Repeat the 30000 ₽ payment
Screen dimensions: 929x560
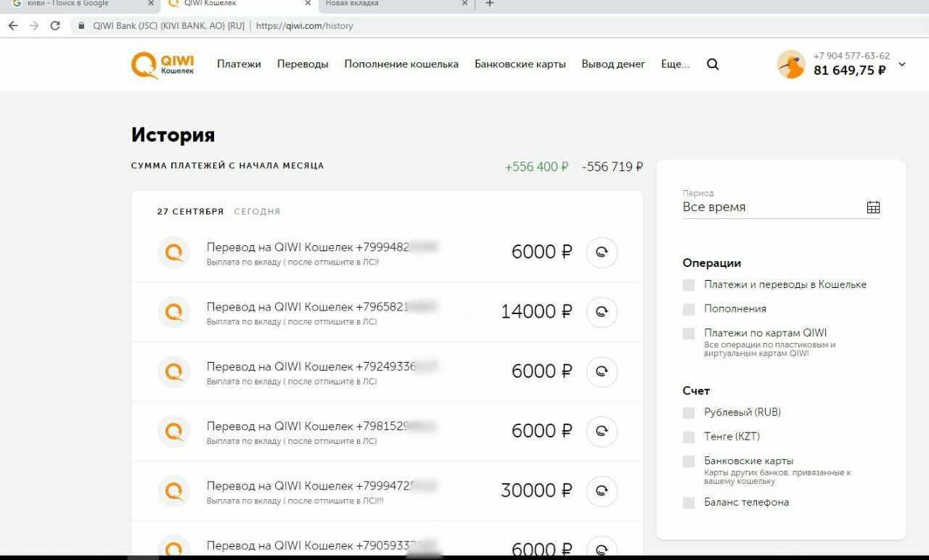click(602, 491)
